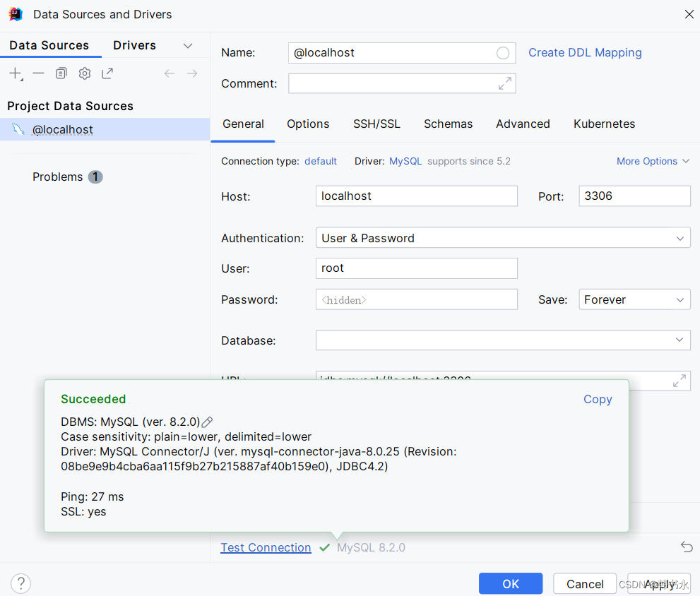Click the MySQL driver link
Viewport: 700px width, 596px height.
point(405,161)
